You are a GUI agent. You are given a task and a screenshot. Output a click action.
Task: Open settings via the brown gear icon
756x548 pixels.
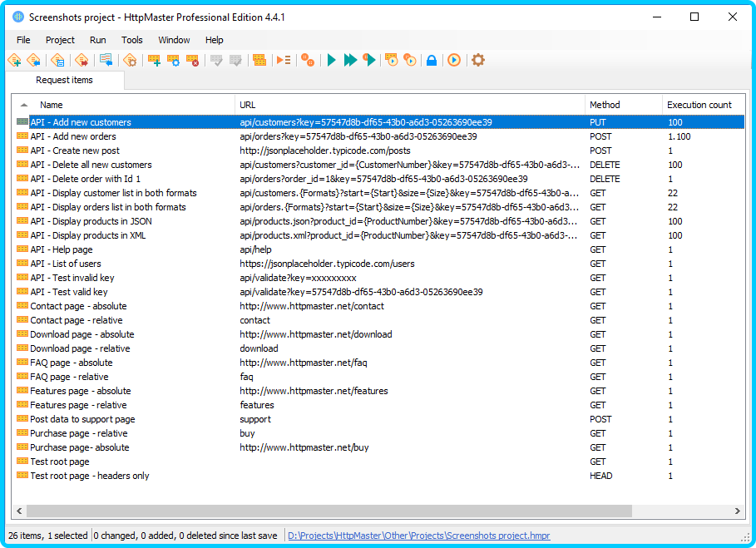pyautogui.click(x=478, y=60)
